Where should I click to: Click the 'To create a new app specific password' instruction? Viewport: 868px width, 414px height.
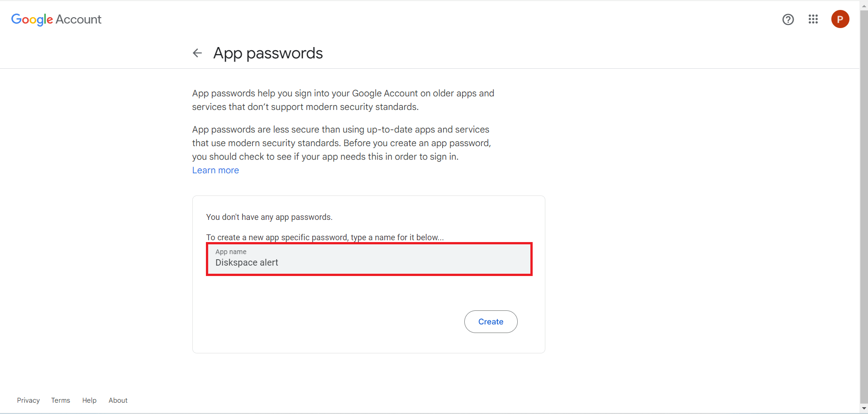click(325, 238)
